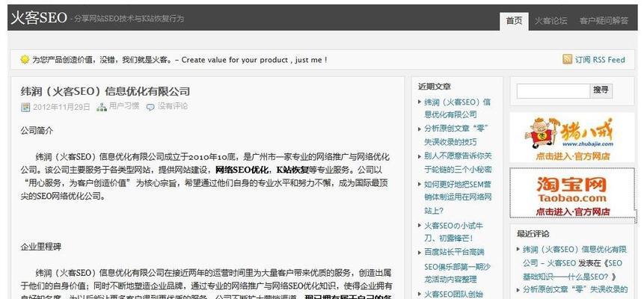The image size is (644, 299).
Task: Click the orange RSS feed icon
Action: pyautogui.click(x=567, y=60)
